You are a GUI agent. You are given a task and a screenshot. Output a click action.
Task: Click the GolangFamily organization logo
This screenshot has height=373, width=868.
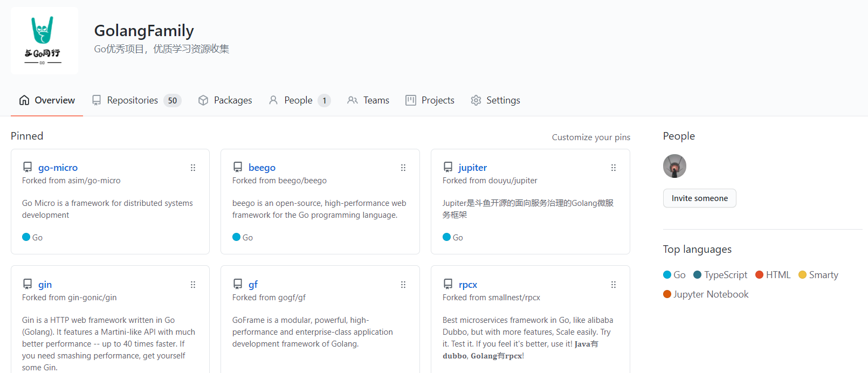44,41
